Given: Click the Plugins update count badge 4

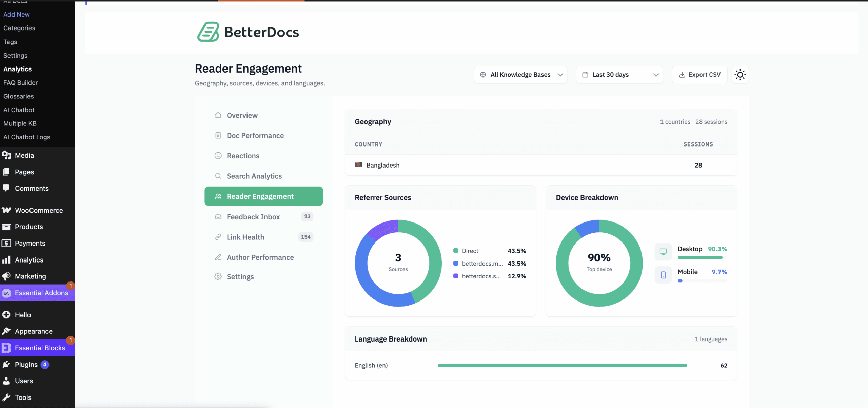Looking at the screenshot, I should pyautogui.click(x=45, y=364).
